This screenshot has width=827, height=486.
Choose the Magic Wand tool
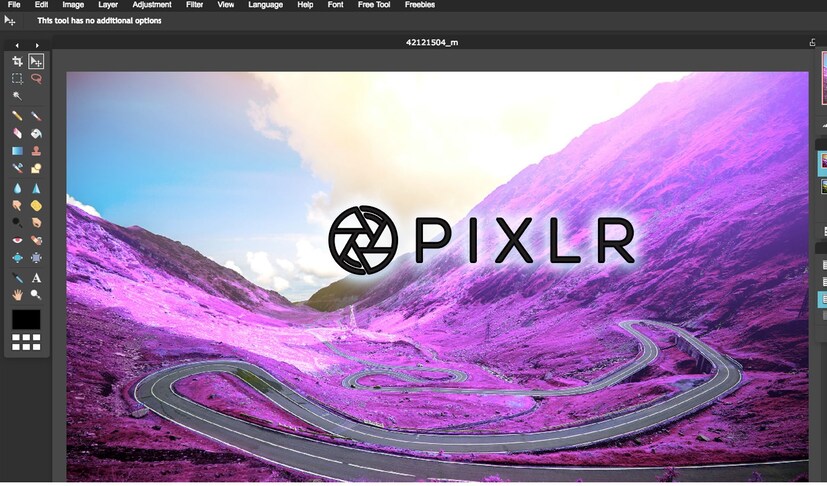tap(17, 97)
